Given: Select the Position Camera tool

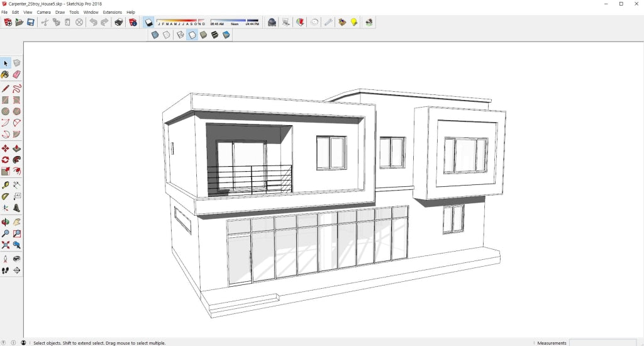Looking at the screenshot, I should tap(5, 259).
